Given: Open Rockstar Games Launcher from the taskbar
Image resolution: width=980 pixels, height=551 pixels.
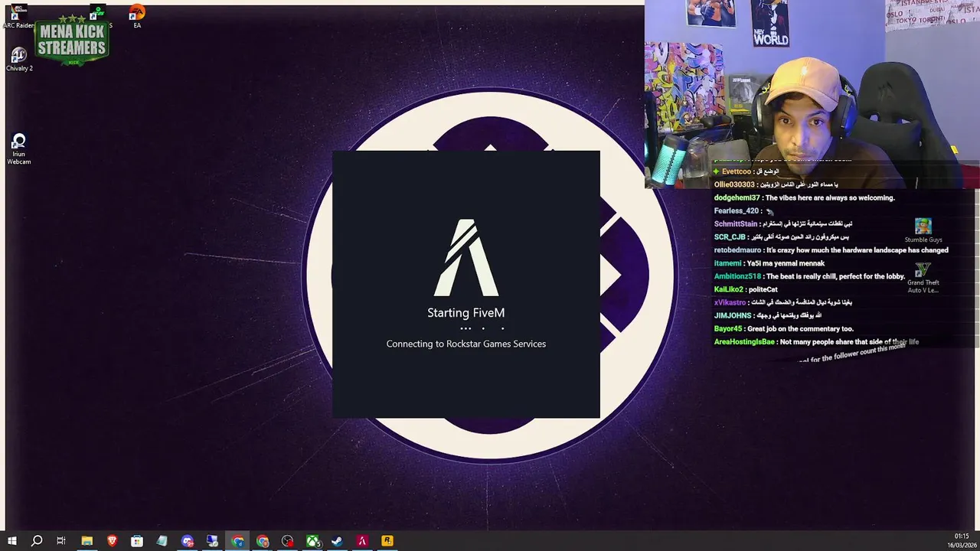Looking at the screenshot, I should tap(387, 541).
